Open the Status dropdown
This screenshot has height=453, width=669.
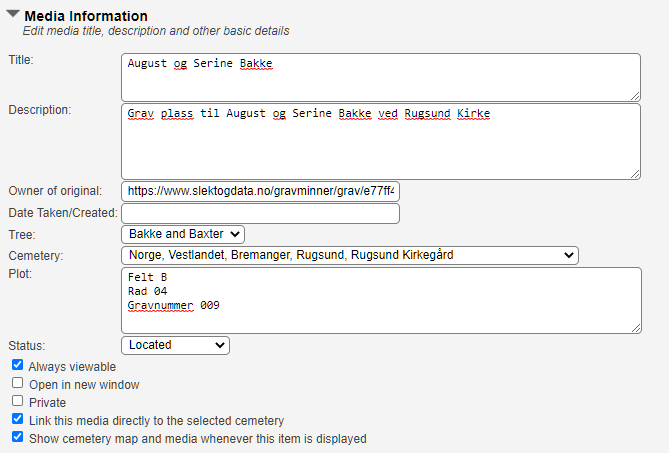[x=175, y=345]
